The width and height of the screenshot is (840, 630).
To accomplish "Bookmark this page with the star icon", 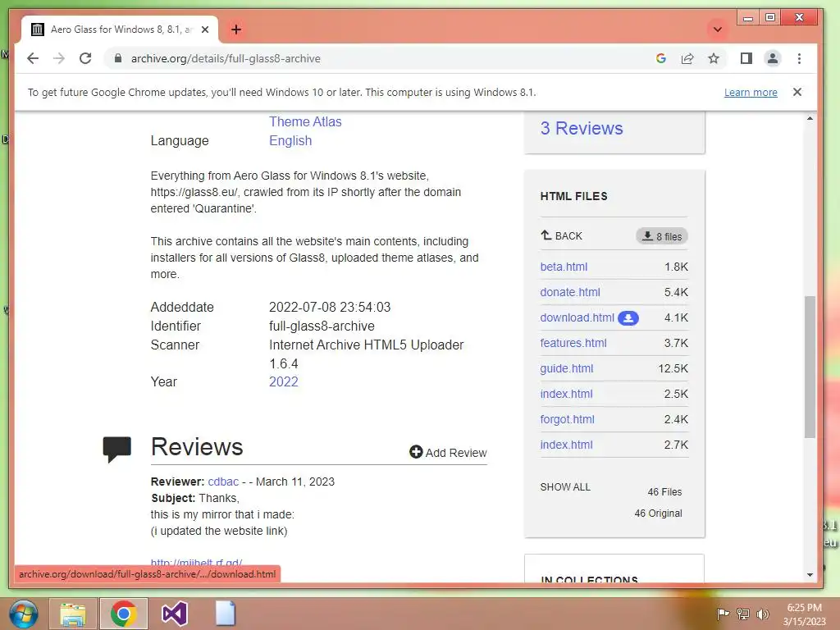I will point(714,58).
